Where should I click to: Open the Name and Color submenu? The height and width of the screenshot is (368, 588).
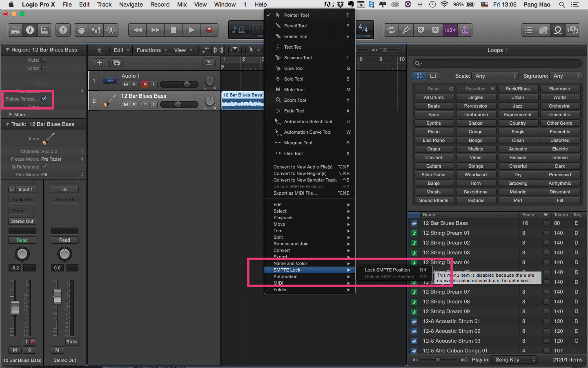pos(310,263)
